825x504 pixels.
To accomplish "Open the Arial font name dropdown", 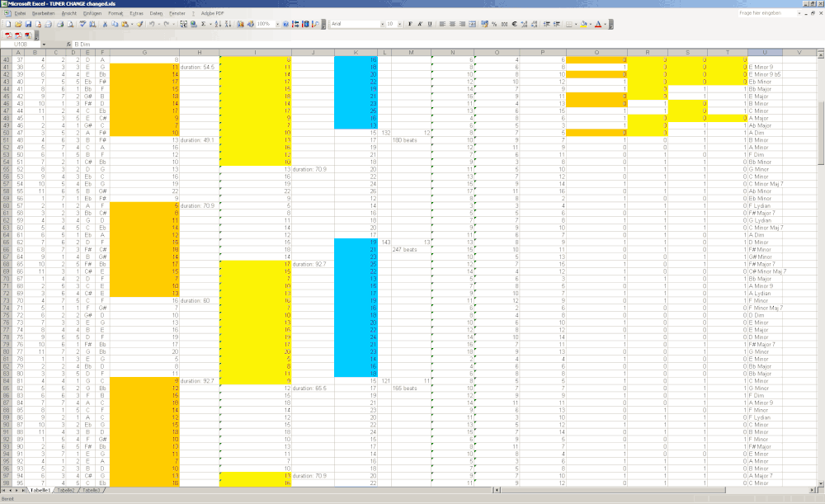I will 382,24.
